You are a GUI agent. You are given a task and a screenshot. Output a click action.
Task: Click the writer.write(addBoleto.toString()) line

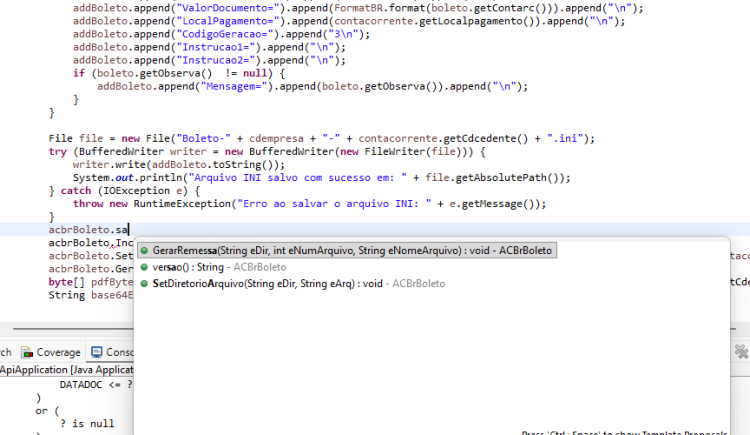(x=178, y=165)
